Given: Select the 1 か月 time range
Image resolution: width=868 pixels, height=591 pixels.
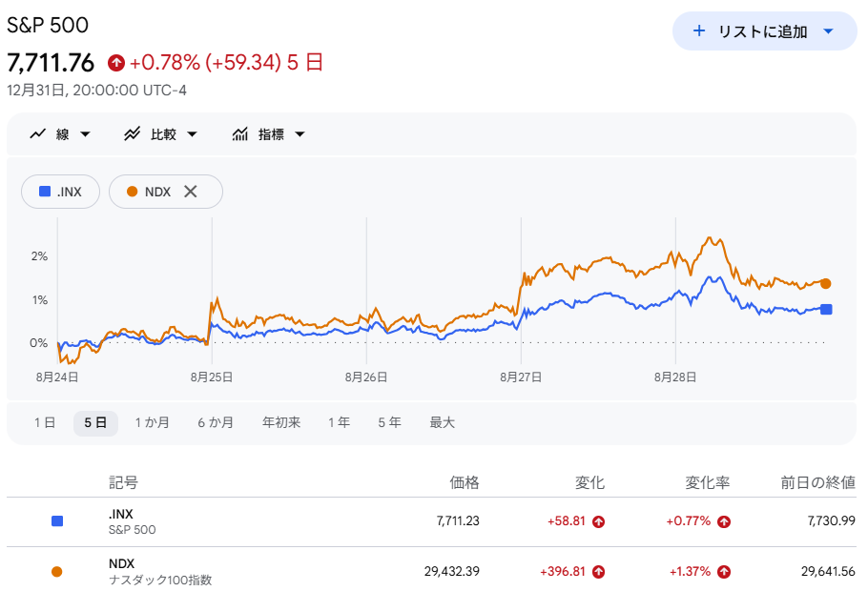Looking at the screenshot, I should [152, 423].
